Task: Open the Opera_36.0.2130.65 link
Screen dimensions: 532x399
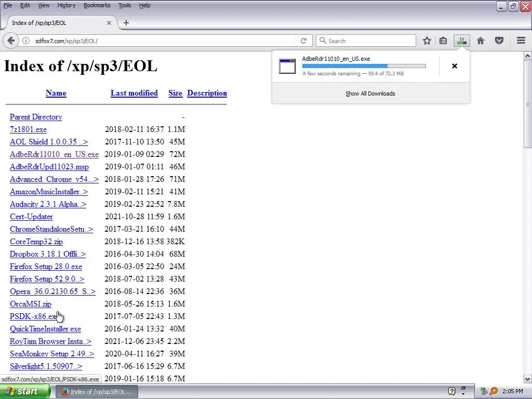Action: pos(52,291)
